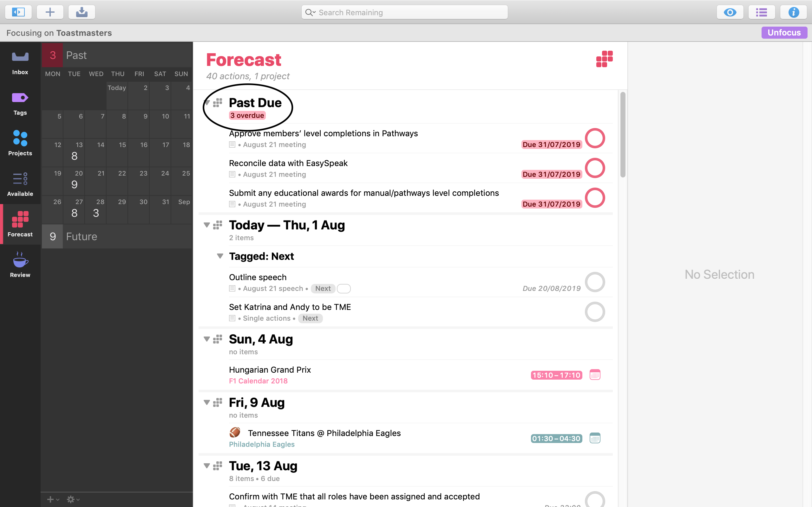Click the Inbox sidebar icon
The height and width of the screenshot is (507, 812).
(20, 62)
